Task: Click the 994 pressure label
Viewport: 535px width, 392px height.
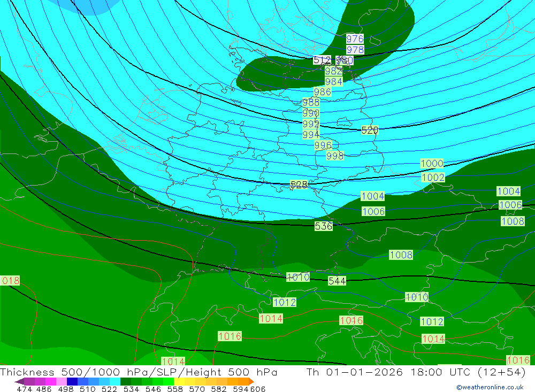Action: [311, 135]
